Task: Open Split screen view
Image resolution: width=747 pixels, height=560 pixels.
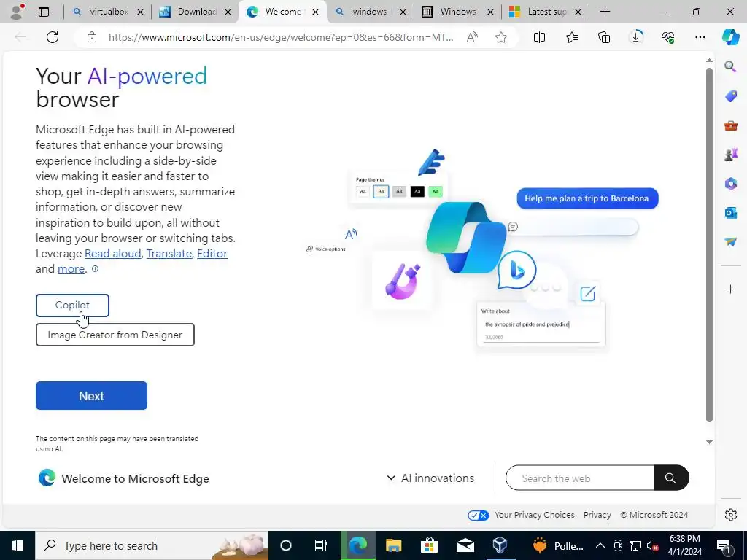Action: click(539, 37)
